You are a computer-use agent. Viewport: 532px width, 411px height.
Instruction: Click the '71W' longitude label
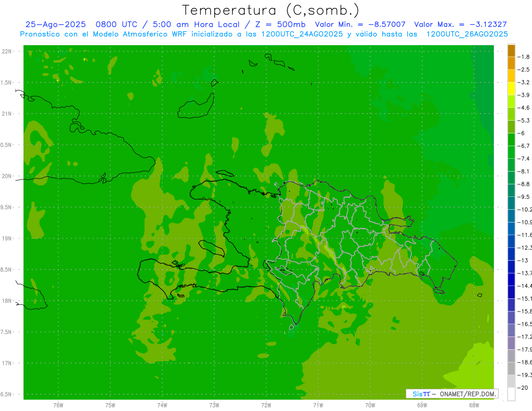(318, 404)
